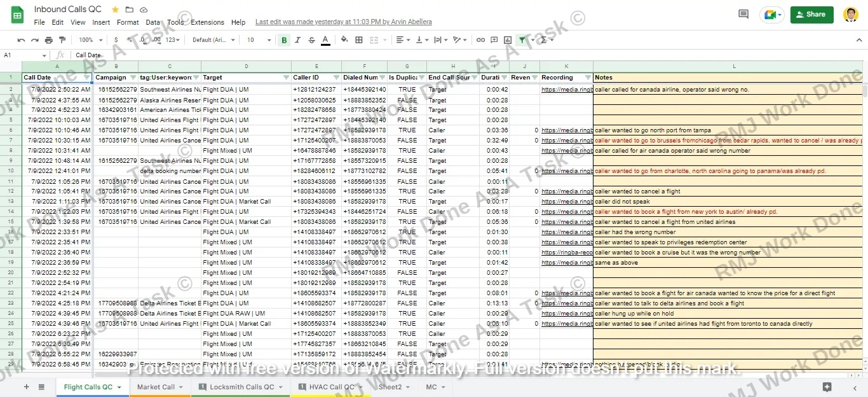Open the Functions sigma icon
Image resolution: width=868 pixels, height=397 pixels.
point(543,40)
